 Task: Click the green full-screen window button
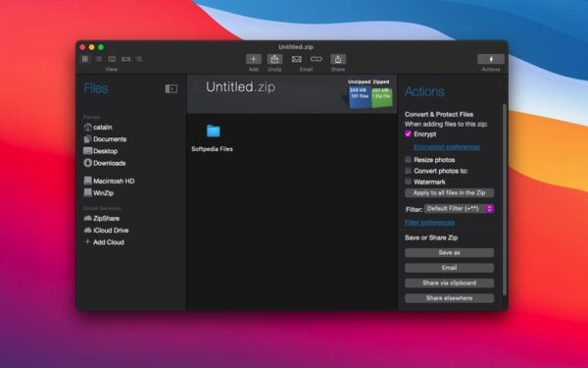[101, 47]
